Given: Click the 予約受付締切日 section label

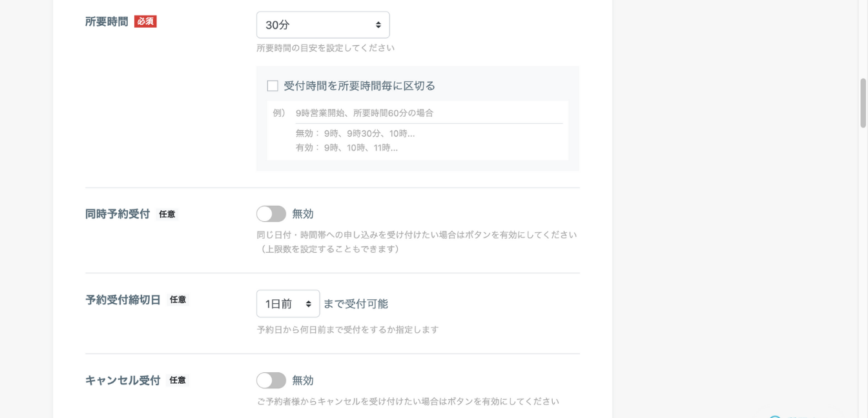Looking at the screenshot, I should 123,300.
